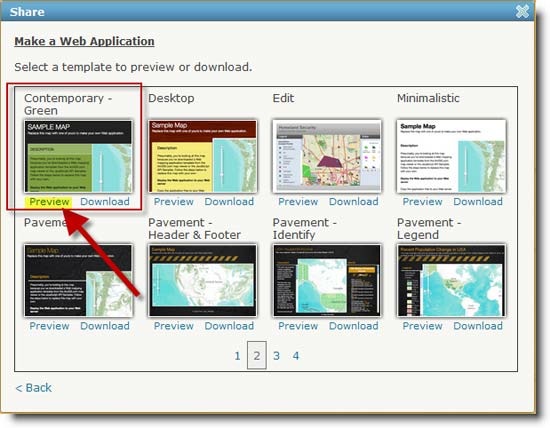The image size is (550, 428).
Task: Click the < Back link
Action: (34, 388)
